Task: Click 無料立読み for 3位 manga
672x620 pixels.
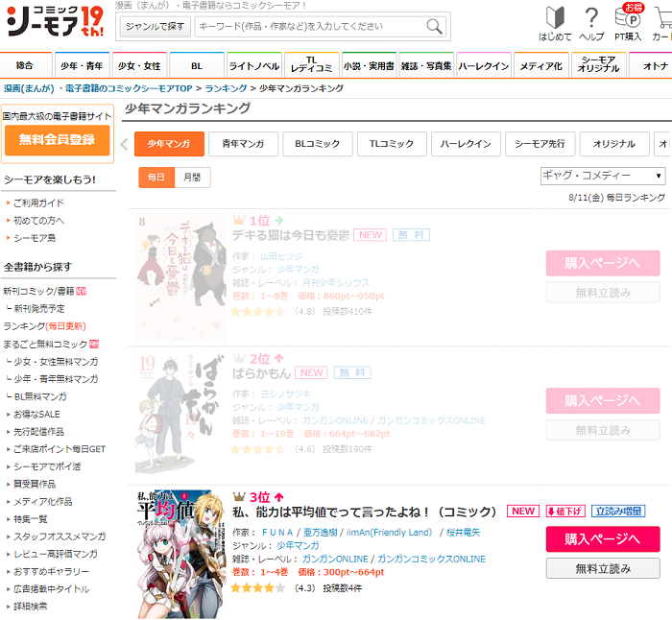Action: click(x=603, y=568)
